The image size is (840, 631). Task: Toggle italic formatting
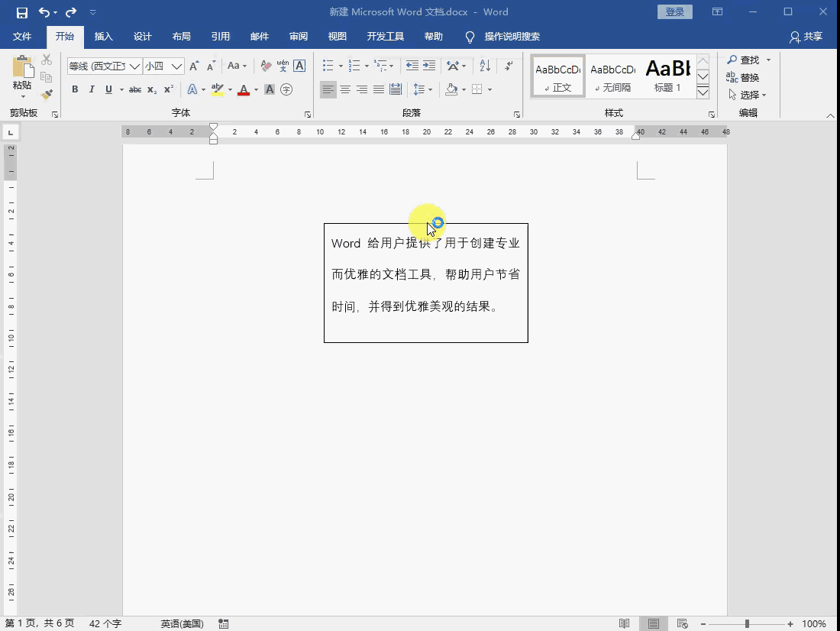pyautogui.click(x=92, y=89)
